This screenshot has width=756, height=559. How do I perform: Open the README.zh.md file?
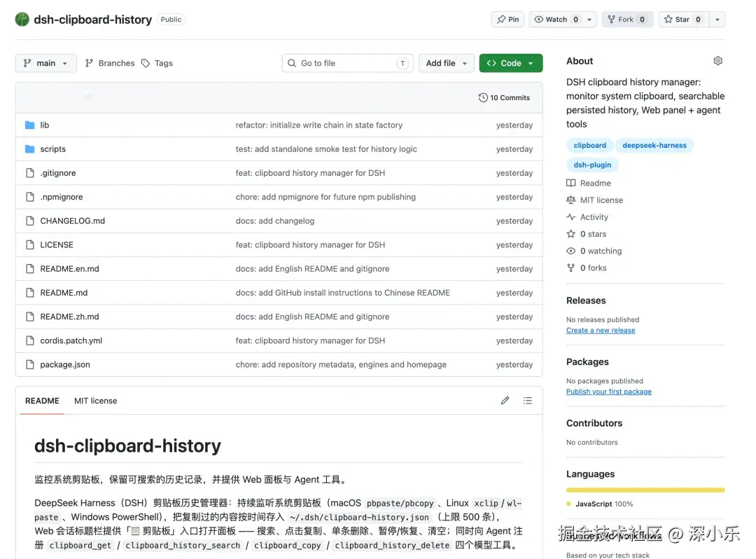click(69, 317)
